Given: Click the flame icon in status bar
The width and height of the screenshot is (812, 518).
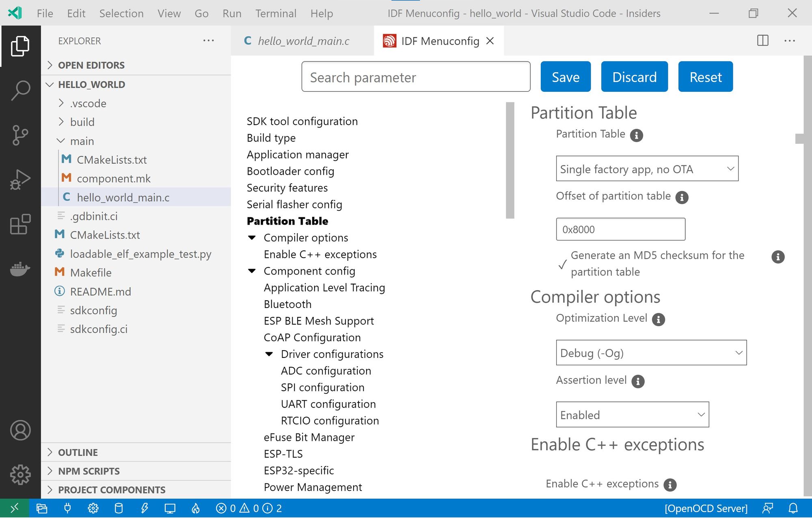Looking at the screenshot, I should [x=196, y=508].
